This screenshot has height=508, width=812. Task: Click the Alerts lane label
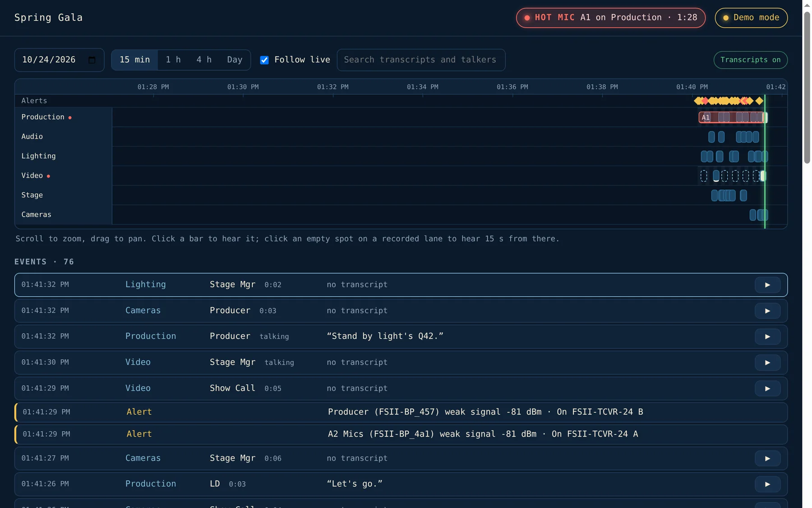(34, 101)
